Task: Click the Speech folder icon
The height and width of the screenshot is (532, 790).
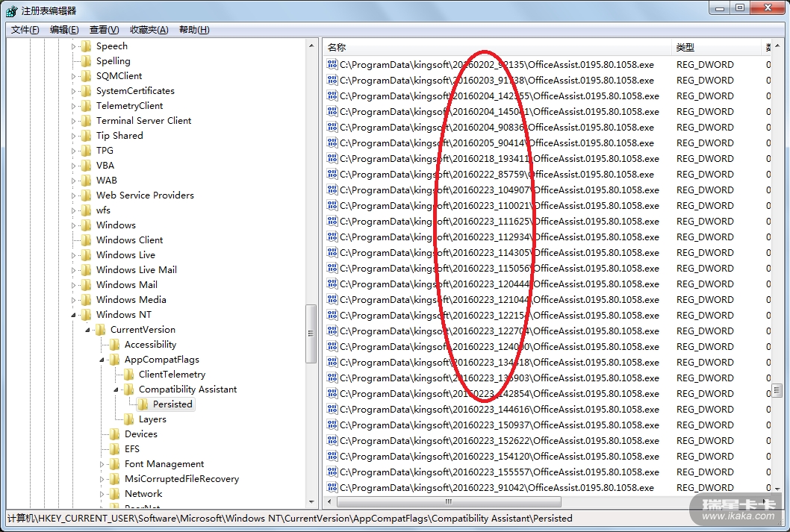Action: (x=86, y=46)
